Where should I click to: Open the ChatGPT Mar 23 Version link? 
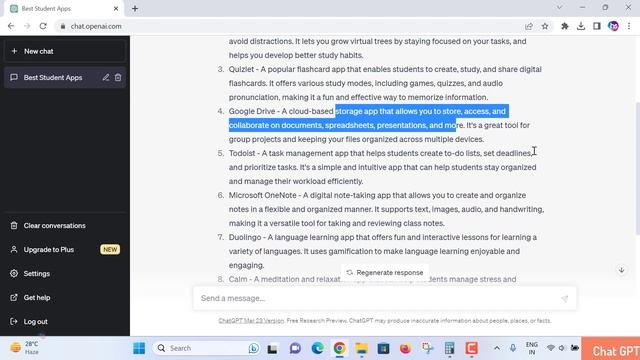(x=251, y=321)
